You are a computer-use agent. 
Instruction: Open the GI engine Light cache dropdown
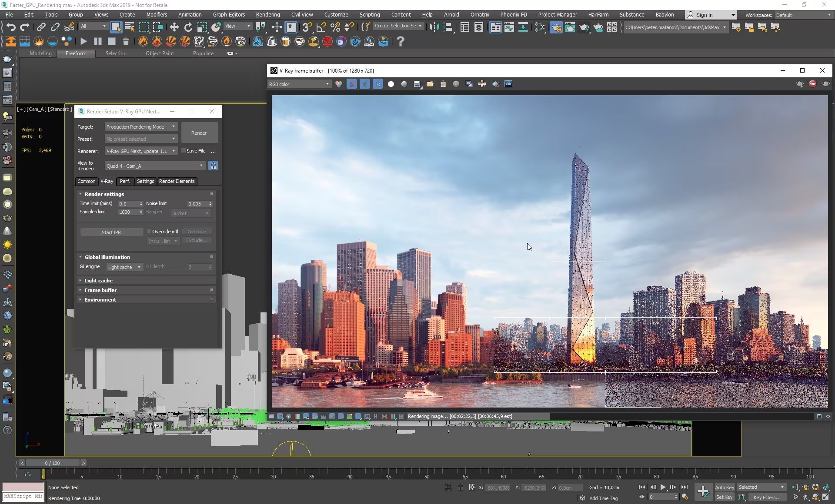(x=124, y=267)
